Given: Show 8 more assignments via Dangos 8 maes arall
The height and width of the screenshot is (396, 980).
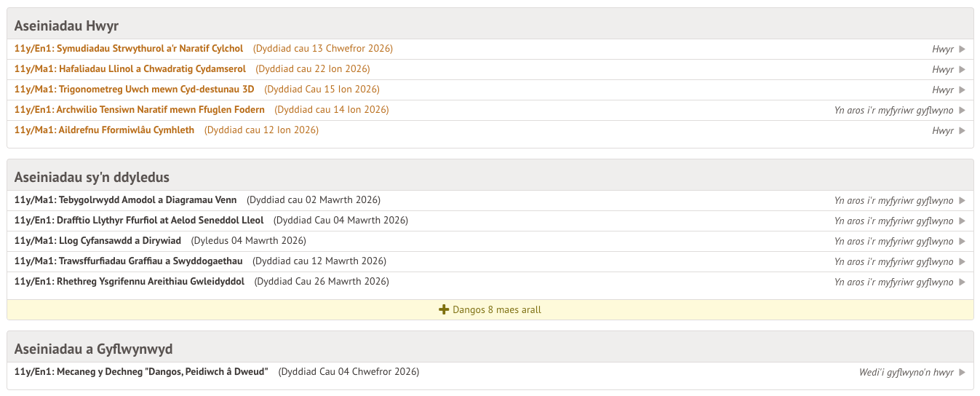Looking at the screenshot, I should click(x=496, y=310).
